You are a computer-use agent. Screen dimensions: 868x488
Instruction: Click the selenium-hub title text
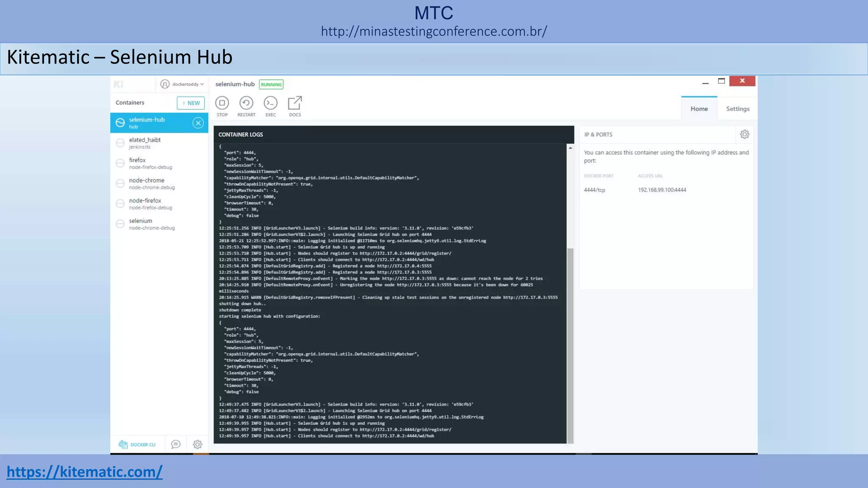[x=235, y=84]
